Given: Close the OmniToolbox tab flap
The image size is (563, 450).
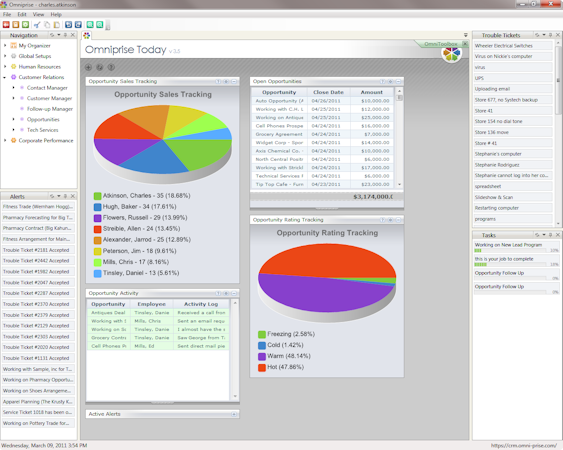Looking at the screenshot, I should (x=465, y=43).
